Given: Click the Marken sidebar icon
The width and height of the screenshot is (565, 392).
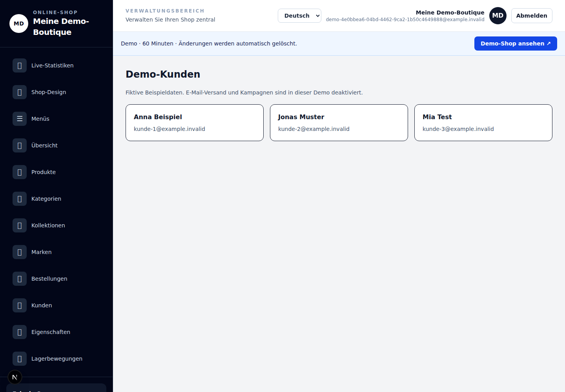Looking at the screenshot, I should point(20,252).
